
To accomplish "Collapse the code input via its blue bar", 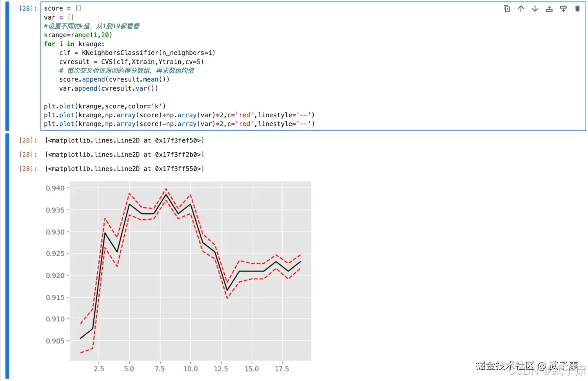I will tap(7, 66).
